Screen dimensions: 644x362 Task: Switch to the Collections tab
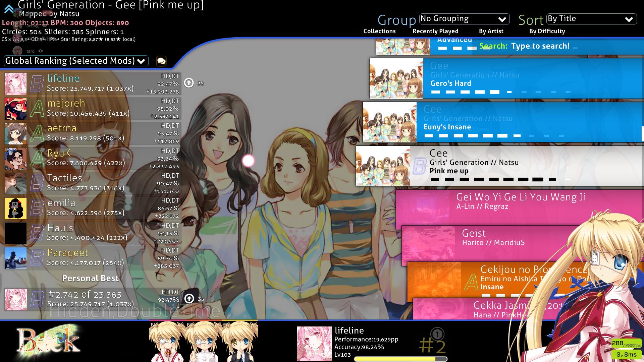379,31
